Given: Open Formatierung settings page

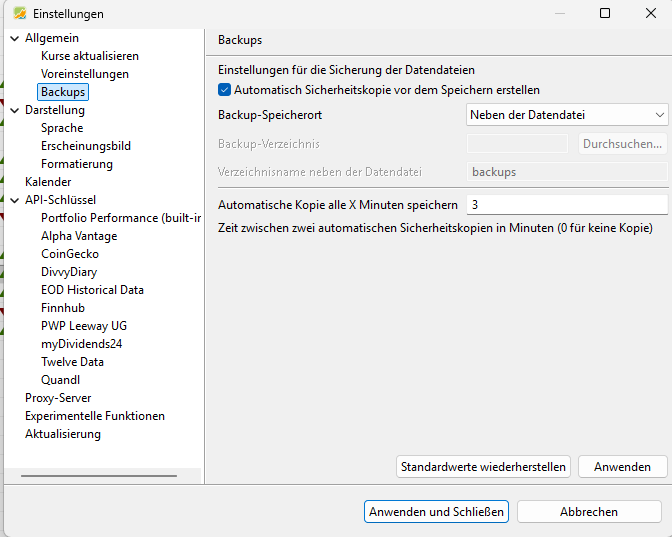Looking at the screenshot, I should [x=77, y=164].
